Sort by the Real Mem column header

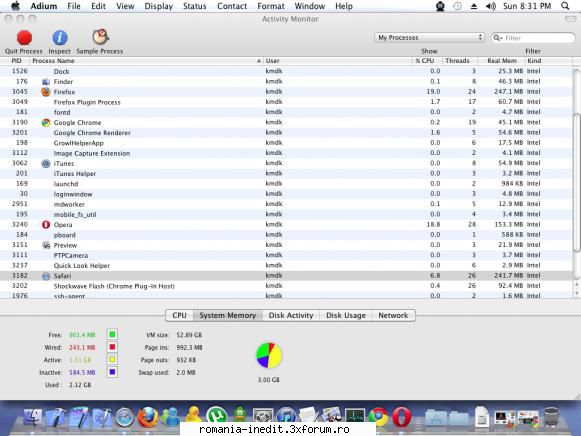(x=501, y=61)
